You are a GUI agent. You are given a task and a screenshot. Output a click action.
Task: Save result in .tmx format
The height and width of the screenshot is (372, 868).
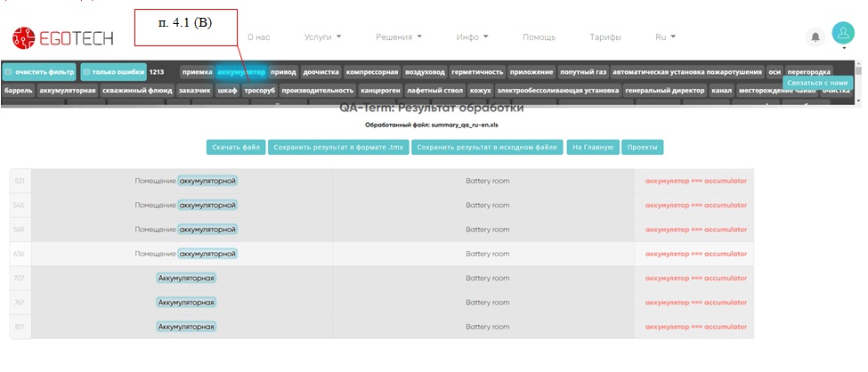pos(338,147)
